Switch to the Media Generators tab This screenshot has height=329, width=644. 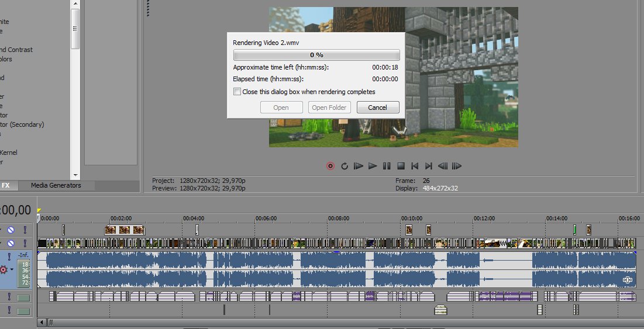[x=56, y=185]
